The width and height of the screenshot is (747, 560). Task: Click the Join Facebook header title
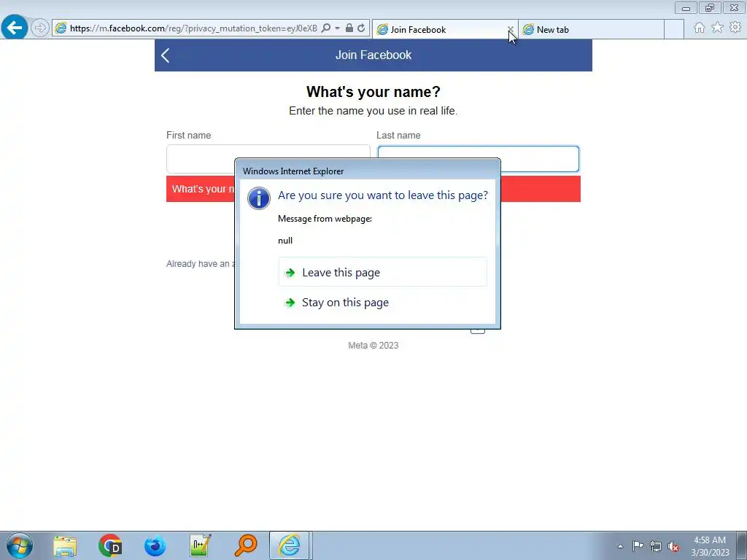373,55
